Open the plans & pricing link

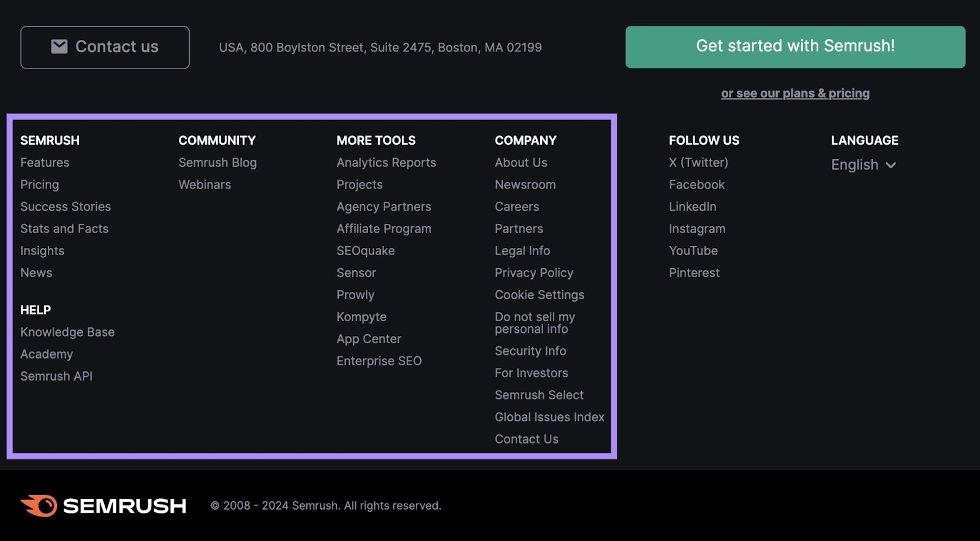click(x=795, y=93)
